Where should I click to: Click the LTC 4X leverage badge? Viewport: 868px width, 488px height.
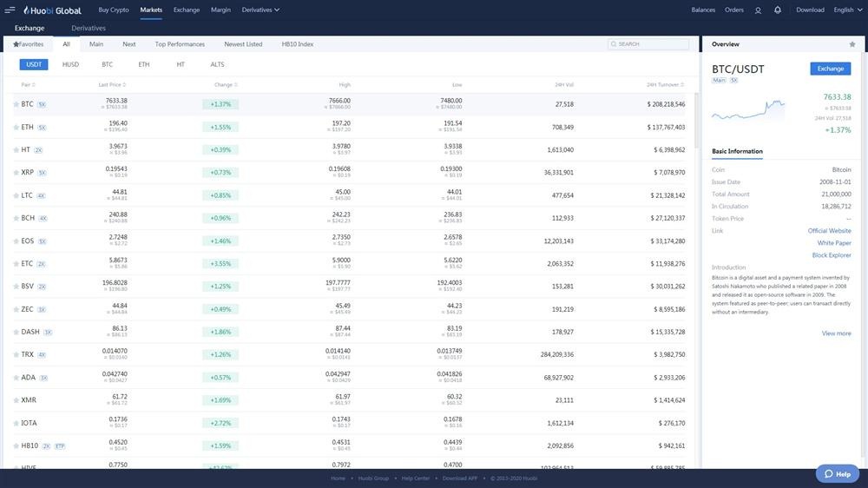tap(41, 195)
